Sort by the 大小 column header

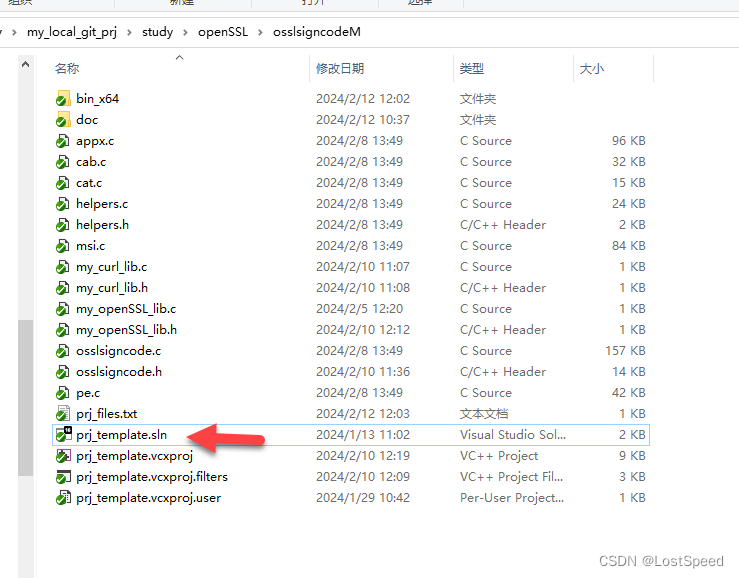[x=591, y=69]
